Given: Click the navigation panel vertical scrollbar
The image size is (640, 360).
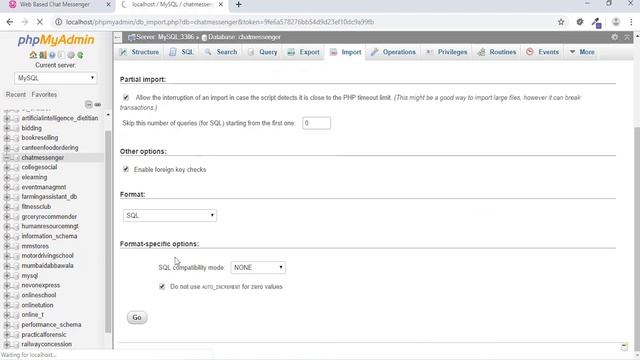Looking at the screenshot, I should click(108, 231).
